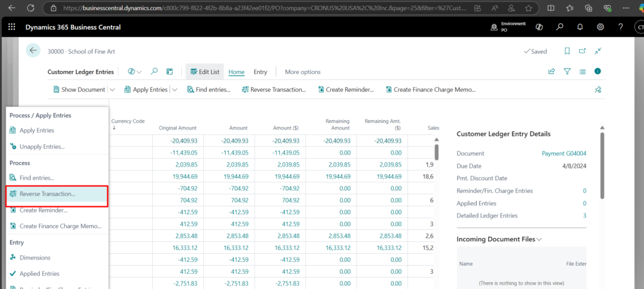Switch to the Entry tab
The height and width of the screenshot is (289, 644).
point(260,72)
